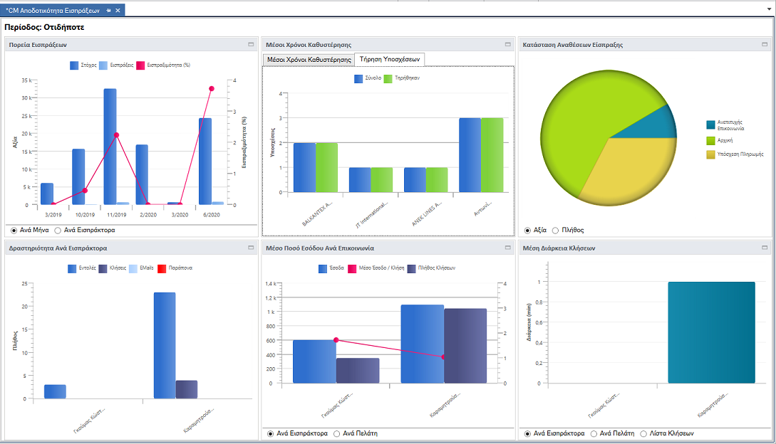
Task: Click the 10/2019 axis label
Action: pyautogui.click(x=85, y=215)
